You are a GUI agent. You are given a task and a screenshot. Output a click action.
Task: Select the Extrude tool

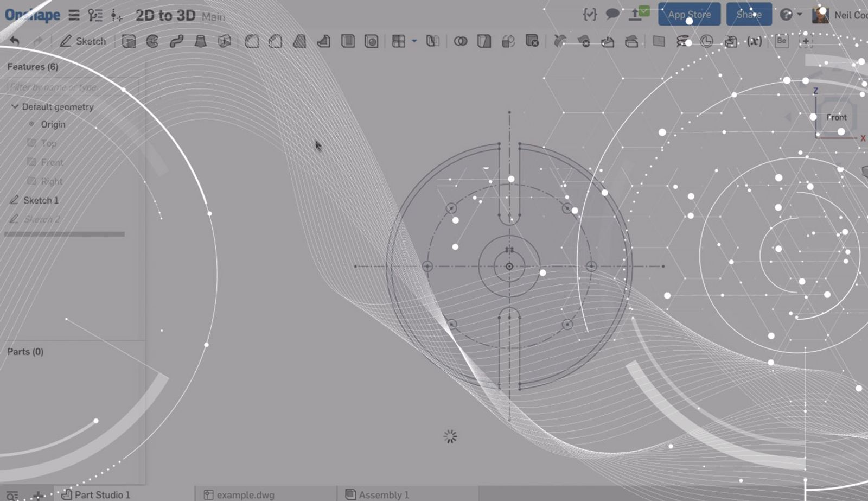[129, 41]
